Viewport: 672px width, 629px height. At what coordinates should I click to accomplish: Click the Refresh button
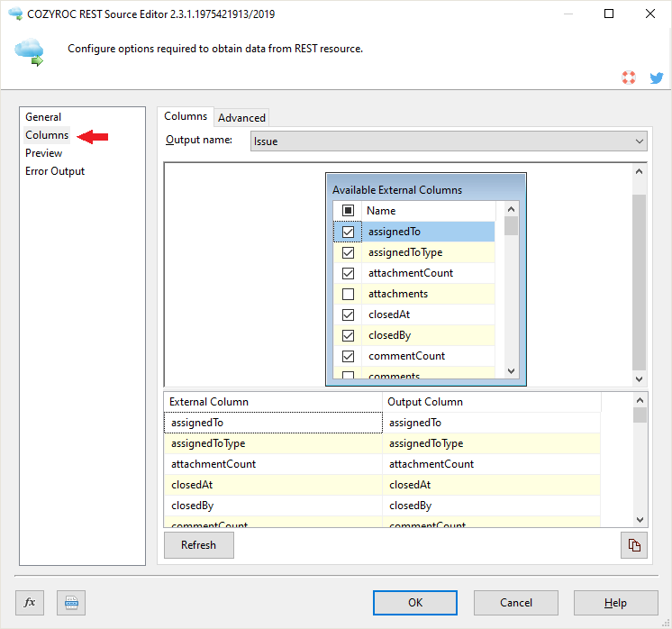198,545
